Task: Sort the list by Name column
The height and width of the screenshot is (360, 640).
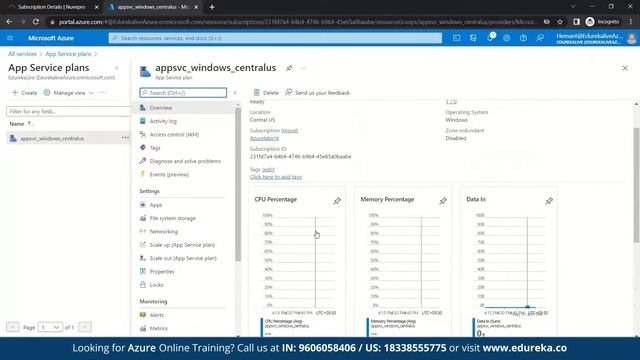Action: click(21, 124)
